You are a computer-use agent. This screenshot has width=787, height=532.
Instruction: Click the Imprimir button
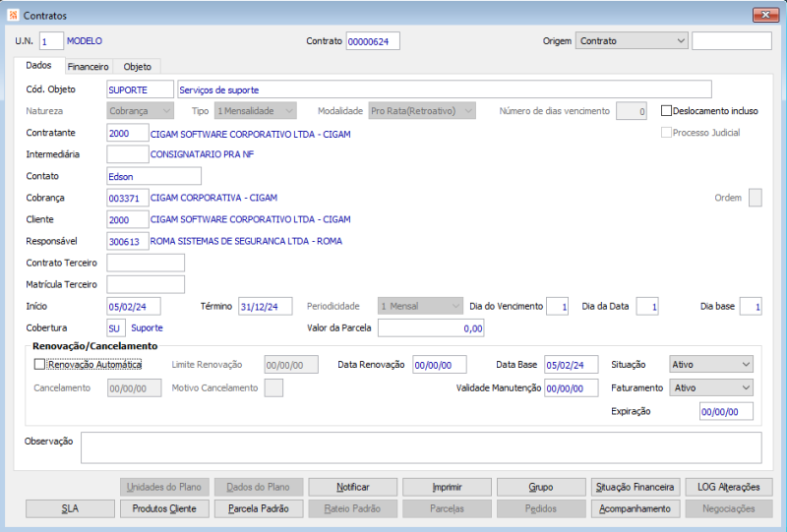(x=447, y=487)
